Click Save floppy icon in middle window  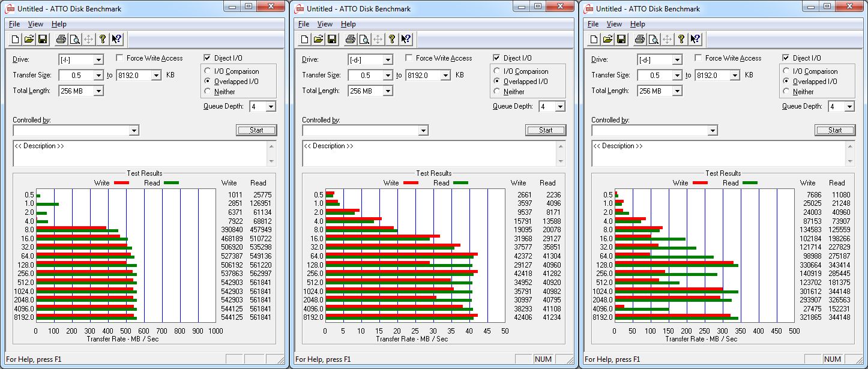pyautogui.click(x=332, y=40)
